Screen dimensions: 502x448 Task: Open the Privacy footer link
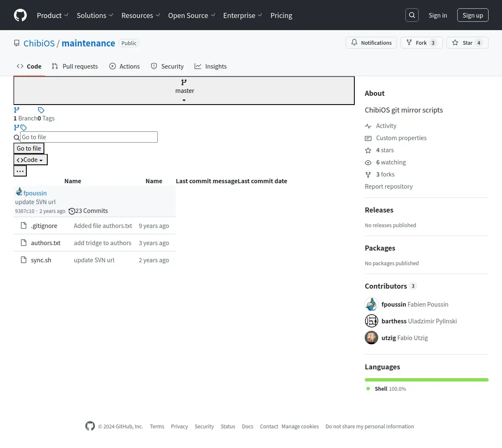click(179, 426)
